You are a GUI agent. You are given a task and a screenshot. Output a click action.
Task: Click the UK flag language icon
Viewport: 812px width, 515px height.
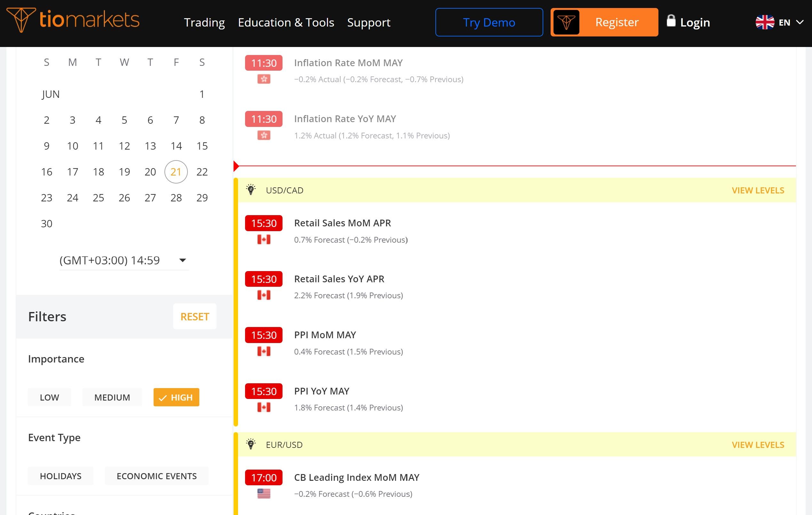pos(765,22)
